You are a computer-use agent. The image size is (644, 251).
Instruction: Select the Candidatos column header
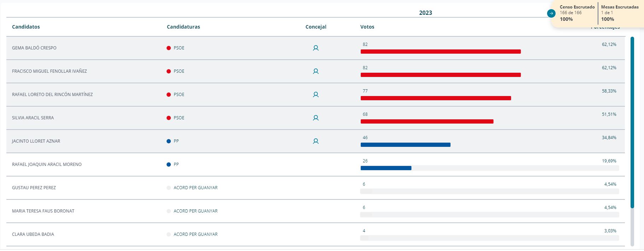click(x=26, y=27)
